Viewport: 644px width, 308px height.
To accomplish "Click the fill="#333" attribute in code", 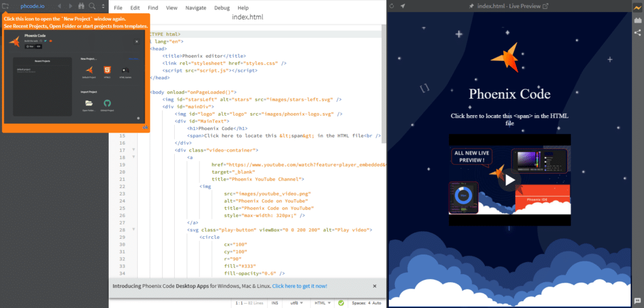I will click(240, 266).
